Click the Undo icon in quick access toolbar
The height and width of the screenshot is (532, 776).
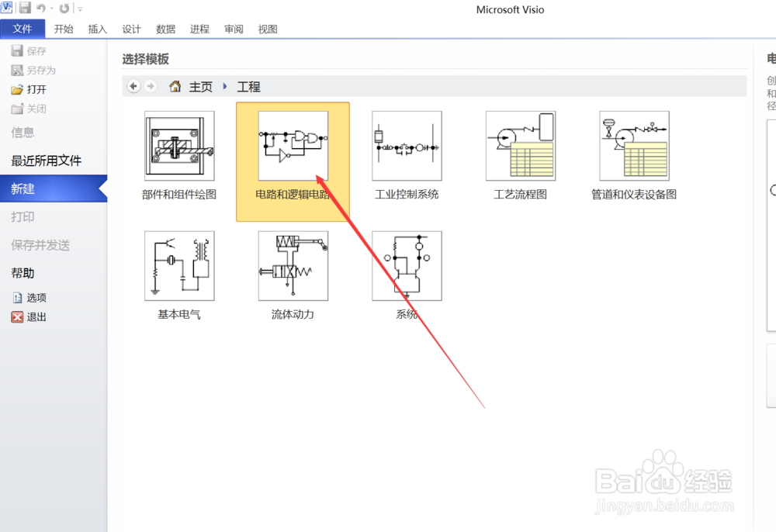click(40, 8)
